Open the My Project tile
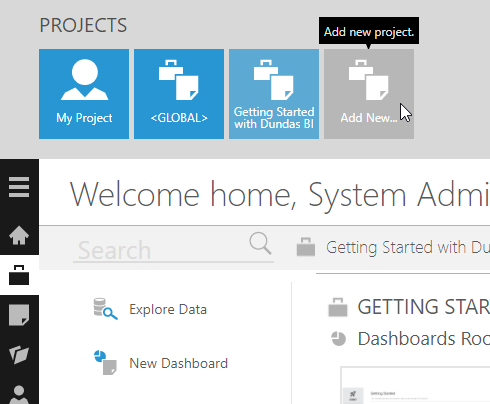 pyautogui.click(x=84, y=94)
